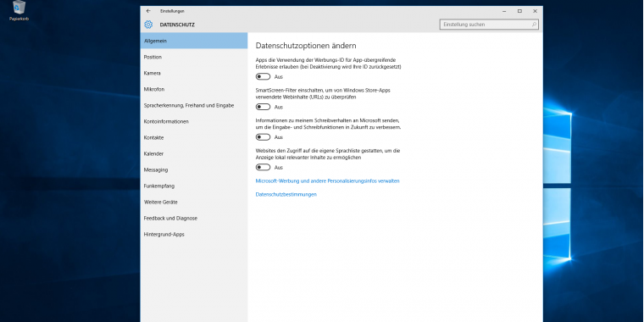This screenshot has height=322, width=644.
Task: Open Spracherkennung, Freihand und Eingabe
Action: pos(194,106)
